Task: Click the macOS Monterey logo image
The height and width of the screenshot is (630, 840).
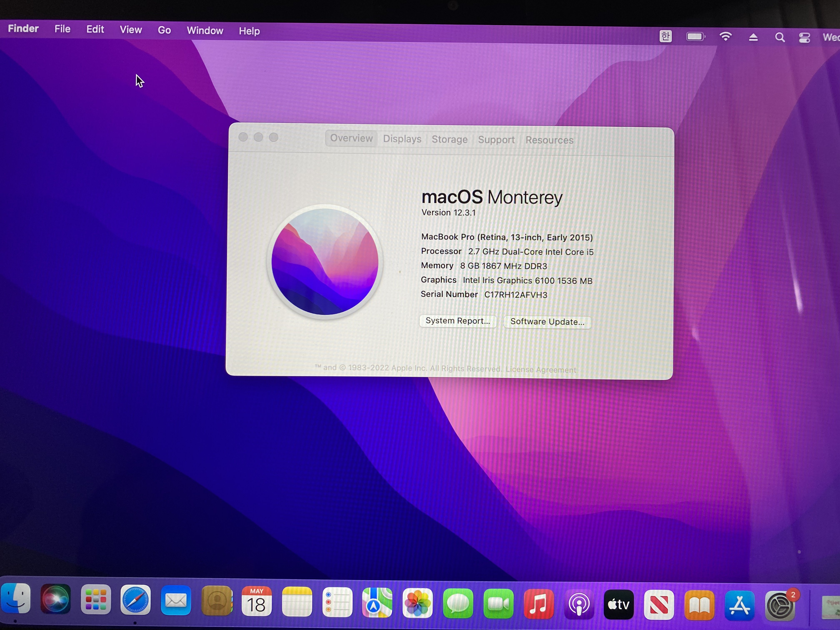Action: coord(325,262)
